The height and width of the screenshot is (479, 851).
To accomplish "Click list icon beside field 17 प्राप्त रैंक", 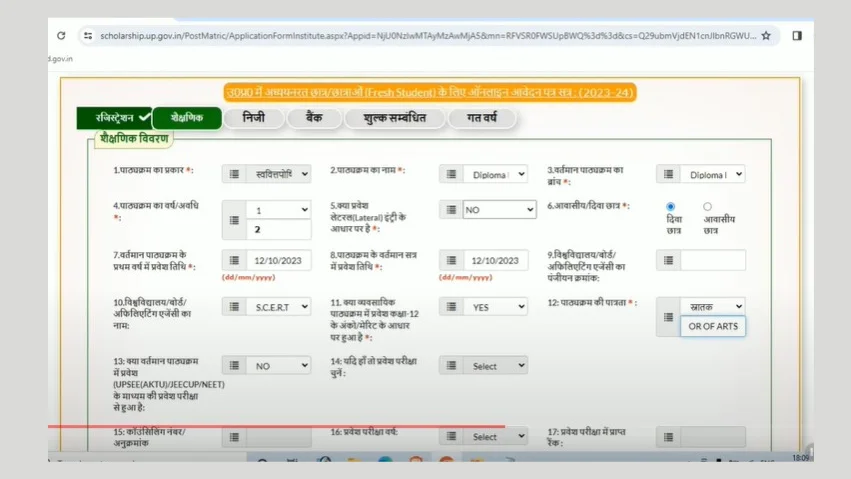I will tap(668, 437).
